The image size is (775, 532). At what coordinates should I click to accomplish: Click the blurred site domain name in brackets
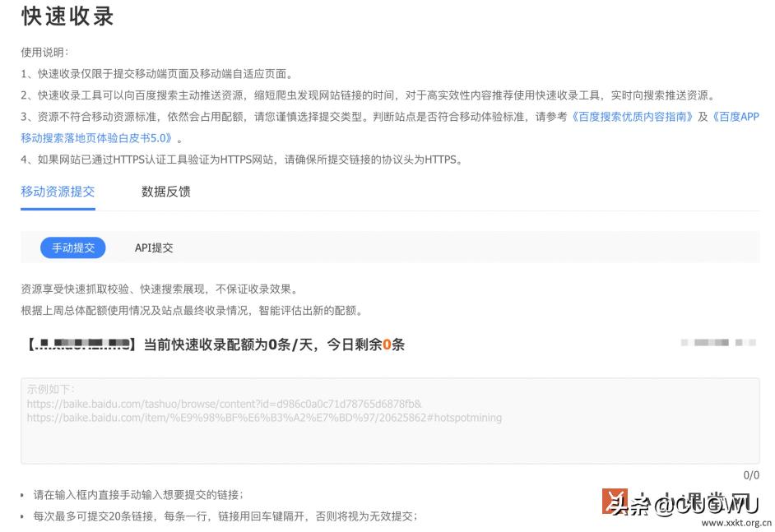82,344
